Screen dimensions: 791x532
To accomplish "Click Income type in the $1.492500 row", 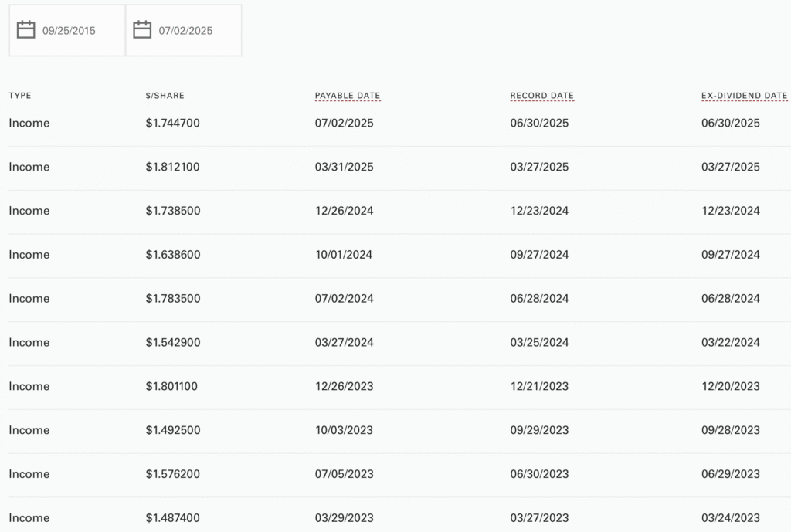I will [x=29, y=430].
